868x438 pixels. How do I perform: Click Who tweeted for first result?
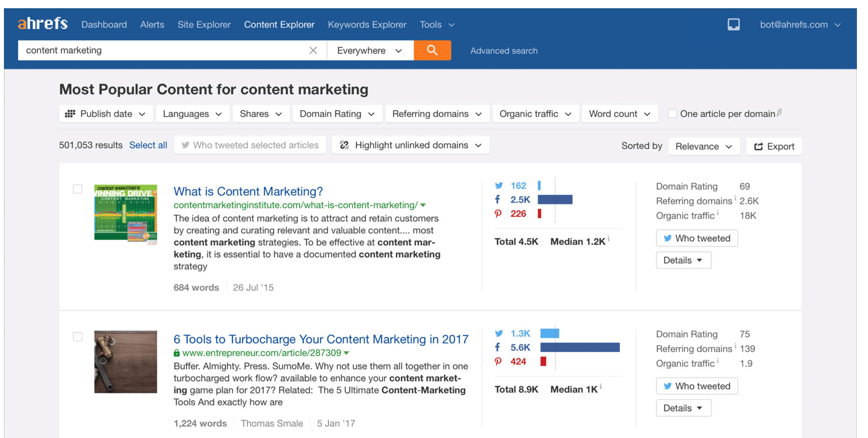[x=697, y=238]
